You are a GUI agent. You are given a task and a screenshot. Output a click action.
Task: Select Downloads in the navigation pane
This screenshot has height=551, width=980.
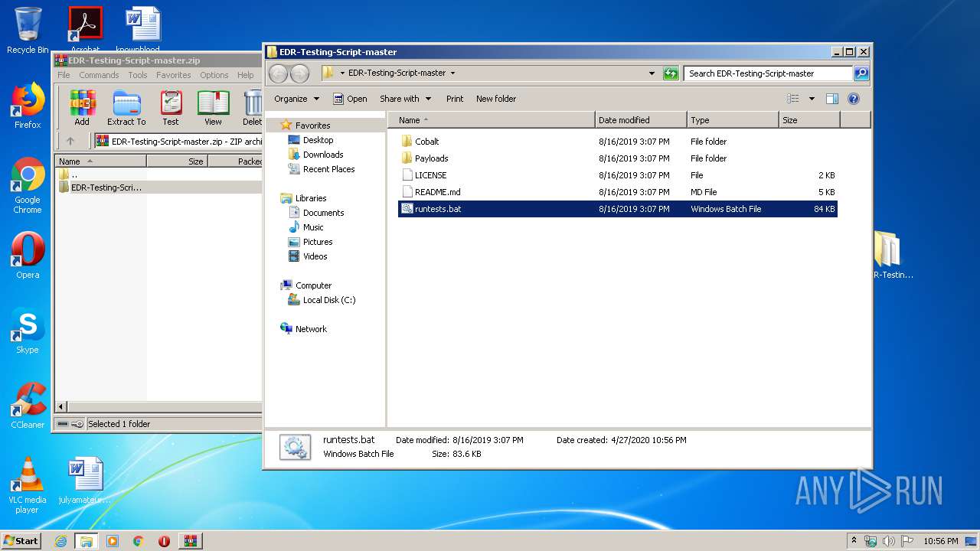322,155
